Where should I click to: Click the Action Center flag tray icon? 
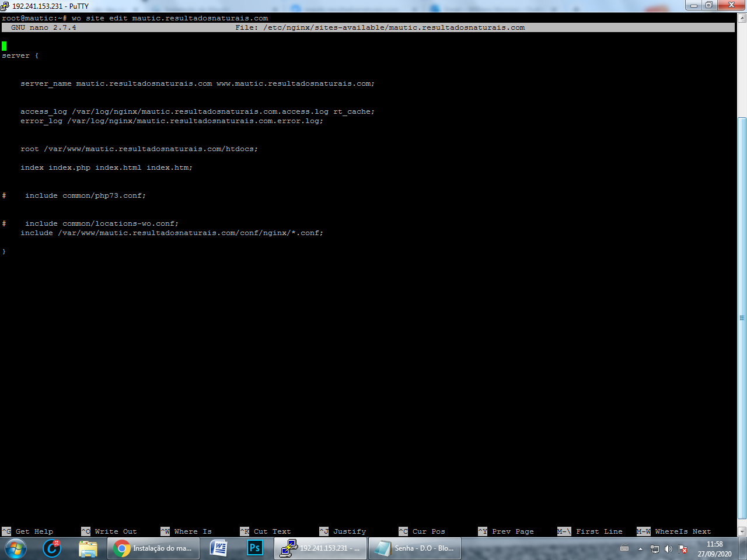[x=683, y=549]
